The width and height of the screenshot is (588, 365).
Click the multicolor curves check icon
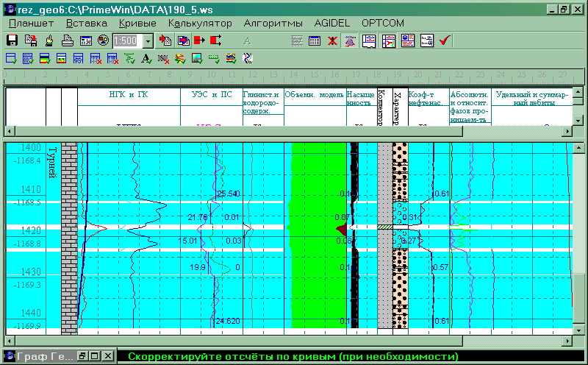click(180, 59)
